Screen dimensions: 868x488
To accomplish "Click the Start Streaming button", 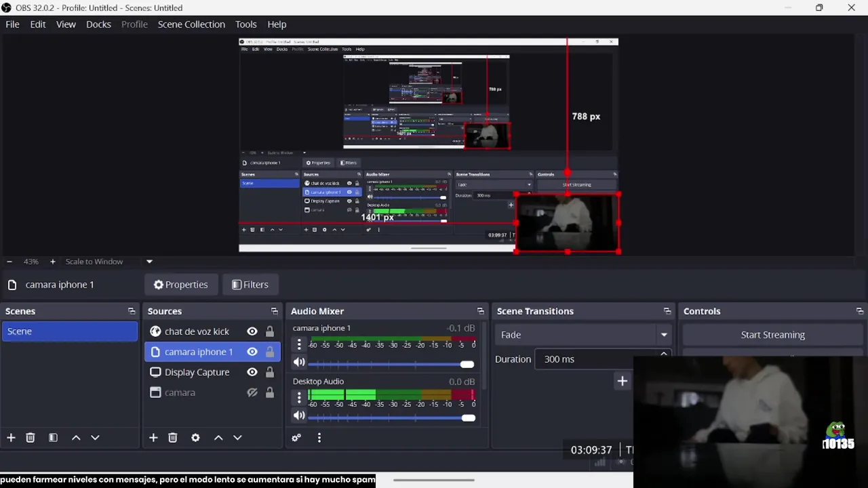I will 773,335.
